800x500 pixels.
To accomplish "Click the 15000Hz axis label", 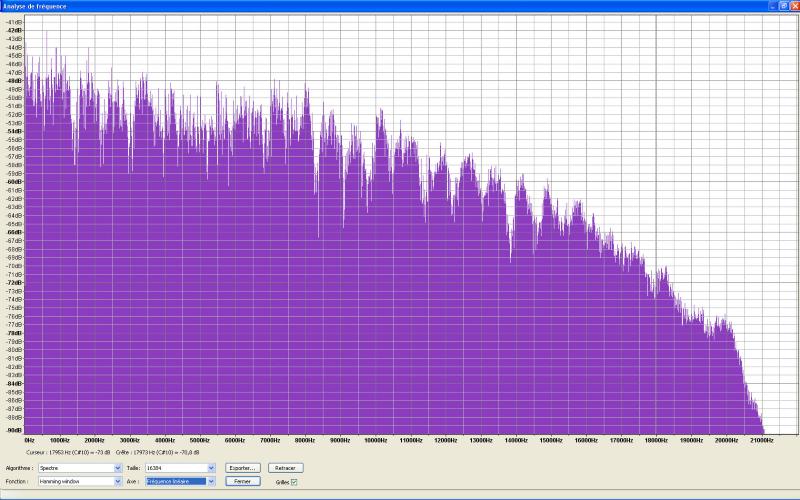I will (x=551, y=440).
